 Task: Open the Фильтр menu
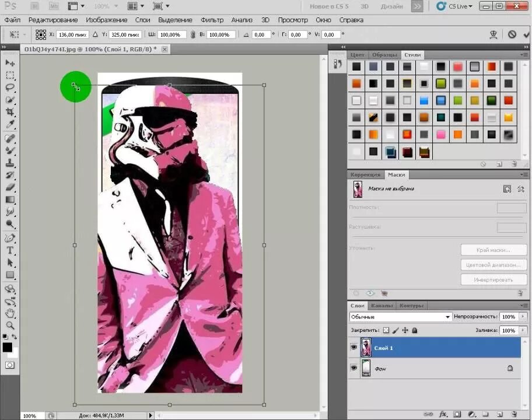[x=212, y=20]
